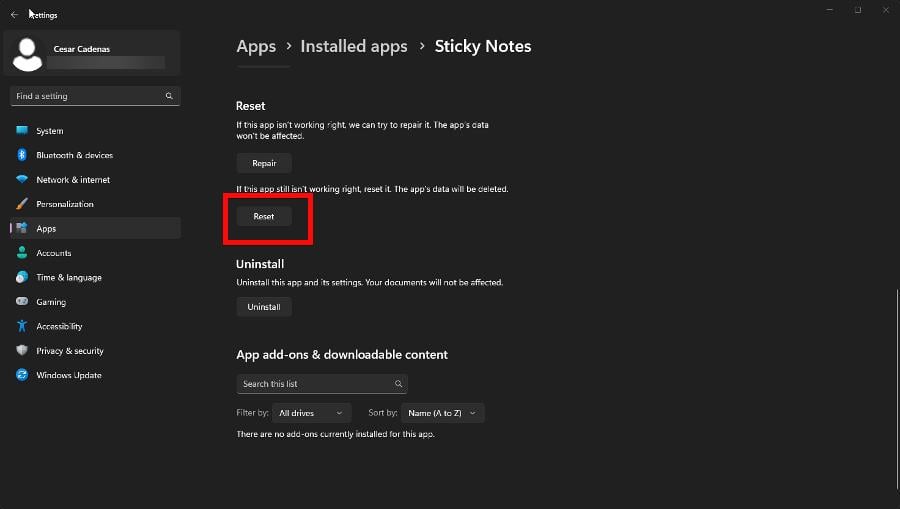Click the Uninstall button
This screenshot has width=900, height=509.
tap(264, 307)
